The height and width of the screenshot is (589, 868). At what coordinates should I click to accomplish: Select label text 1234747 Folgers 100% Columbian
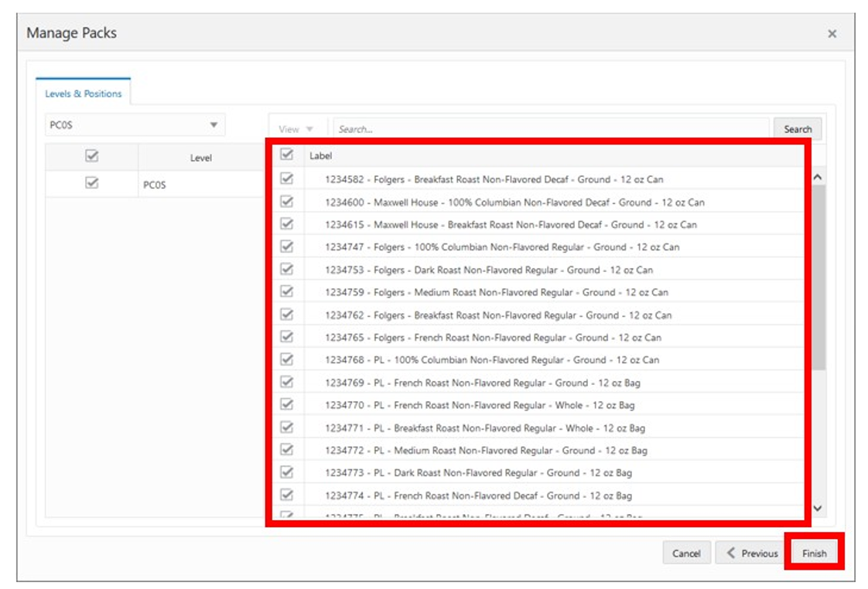pos(502,247)
